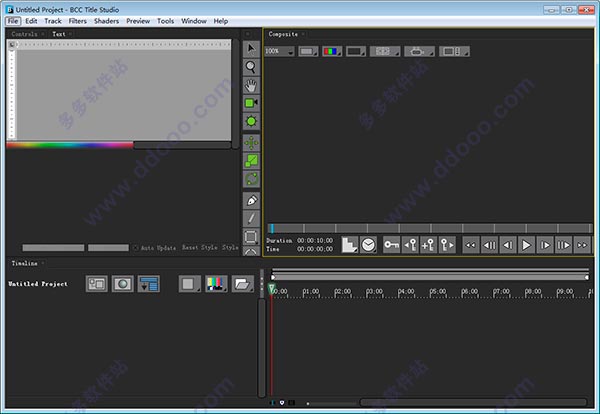600x414 pixels.
Task: Select the arrow pointer tool
Action: pos(251,48)
